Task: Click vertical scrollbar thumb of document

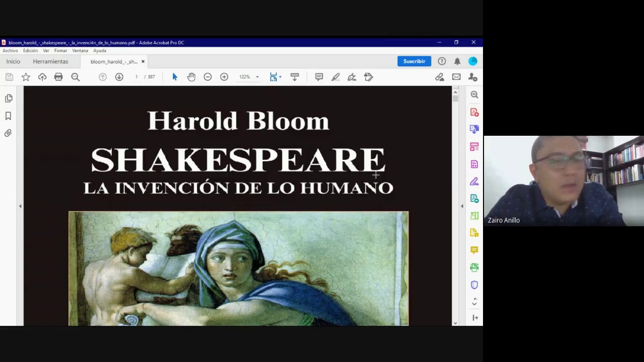Action: 455,98
